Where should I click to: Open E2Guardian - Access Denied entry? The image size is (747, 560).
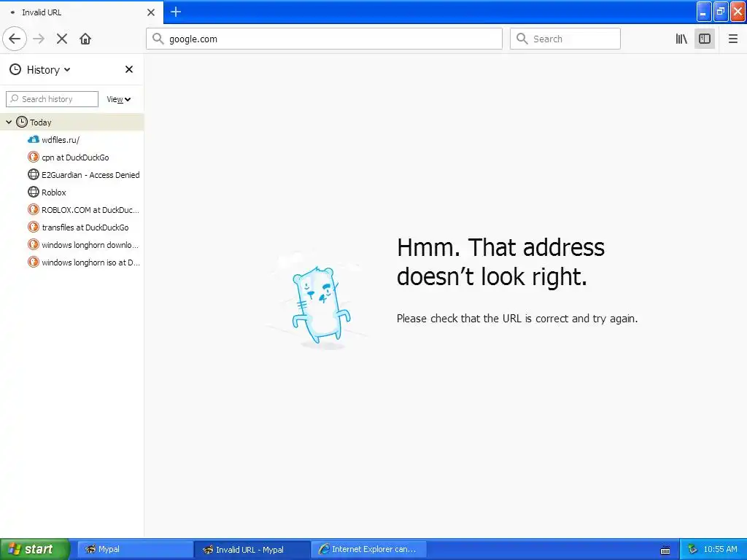click(x=72, y=175)
